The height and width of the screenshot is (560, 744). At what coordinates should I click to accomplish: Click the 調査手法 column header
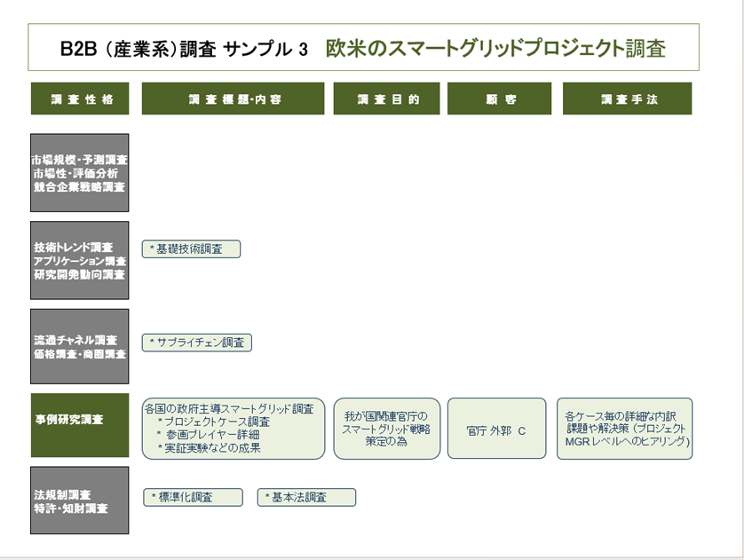[628, 99]
